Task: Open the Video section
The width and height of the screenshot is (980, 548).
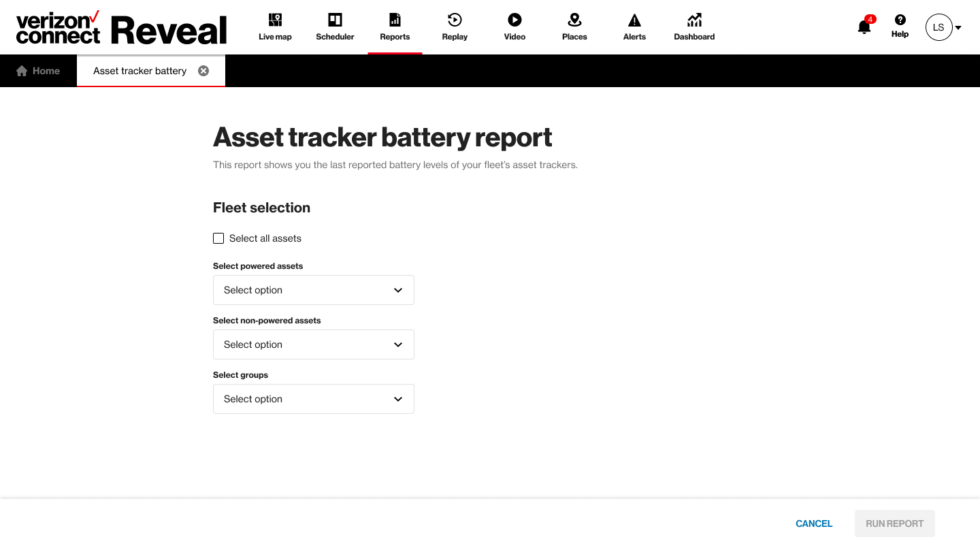Action: coord(514,26)
